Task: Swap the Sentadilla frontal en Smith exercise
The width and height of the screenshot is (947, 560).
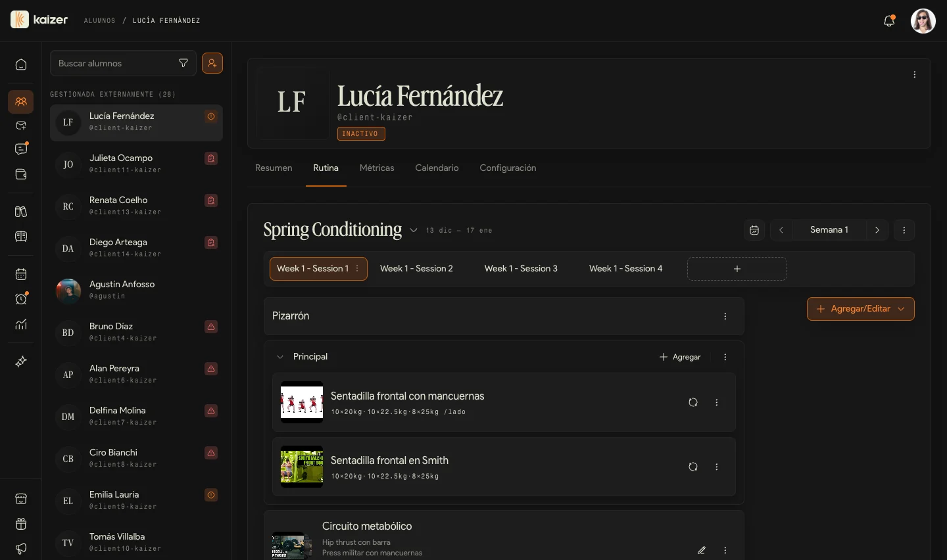Action: coord(693,467)
